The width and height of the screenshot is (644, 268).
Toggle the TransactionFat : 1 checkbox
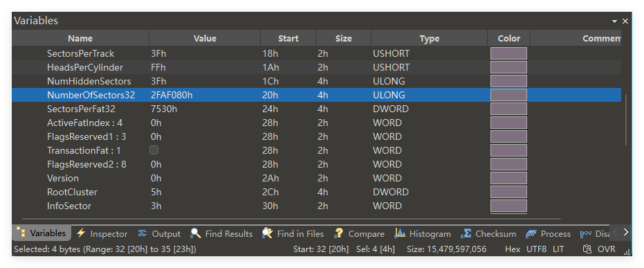click(154, 150)
